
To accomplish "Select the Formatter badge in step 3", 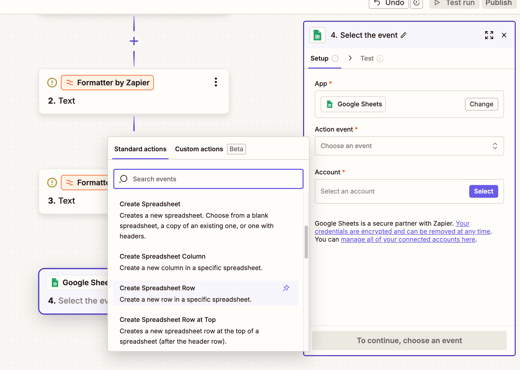I will 85,183.
